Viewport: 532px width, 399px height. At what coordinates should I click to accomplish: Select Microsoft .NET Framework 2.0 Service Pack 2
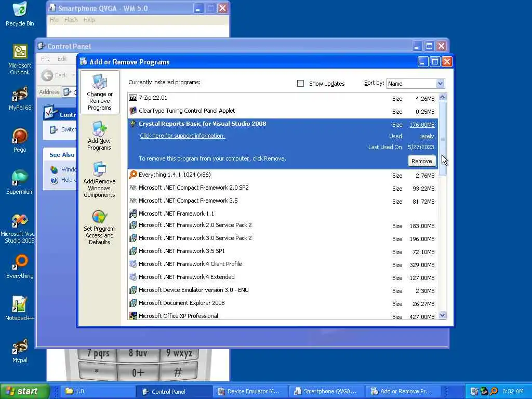click(x=283, y=225)
